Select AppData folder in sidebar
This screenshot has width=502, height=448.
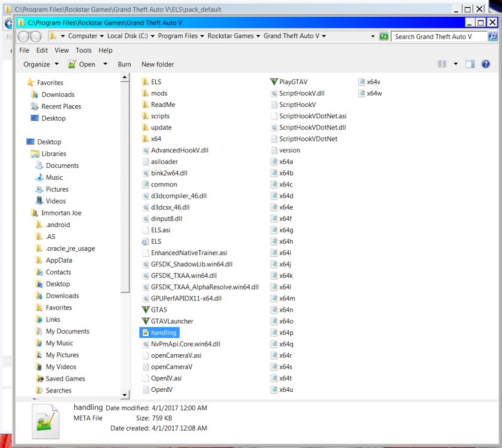[x=59, y=260]
